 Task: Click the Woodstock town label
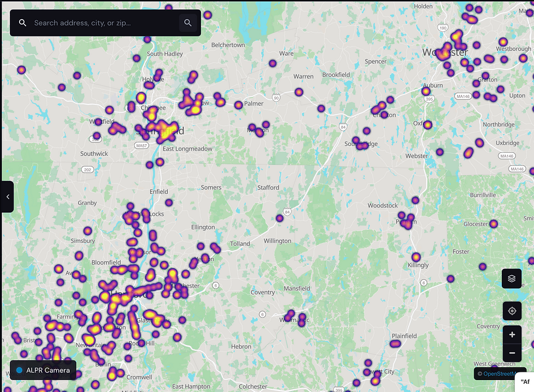383,206
